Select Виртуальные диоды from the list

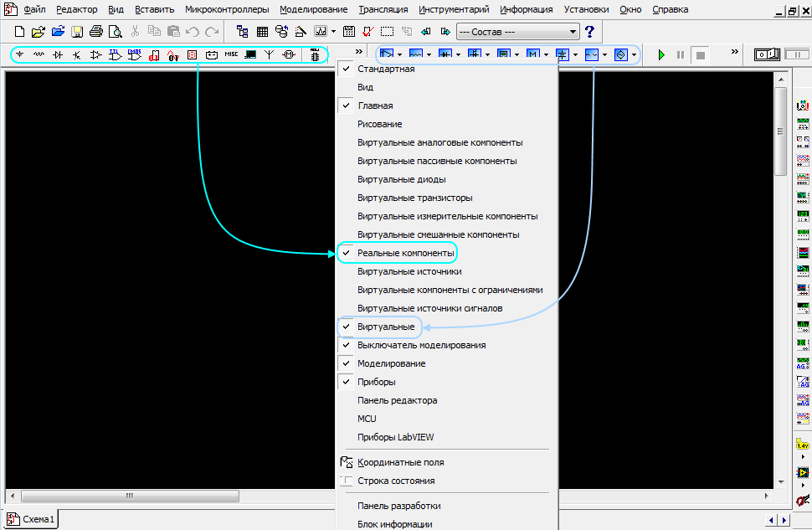click(x=401, y=179)
